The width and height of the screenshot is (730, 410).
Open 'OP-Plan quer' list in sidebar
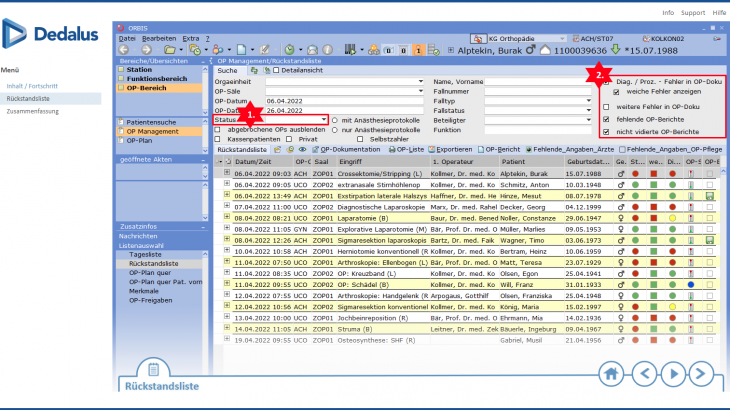coord(150,274)
